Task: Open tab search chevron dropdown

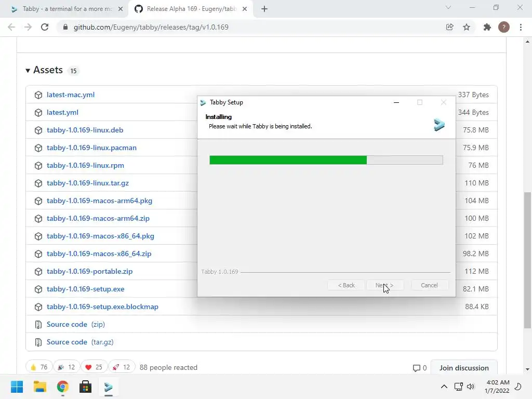Action: click(x=448, y=7)
